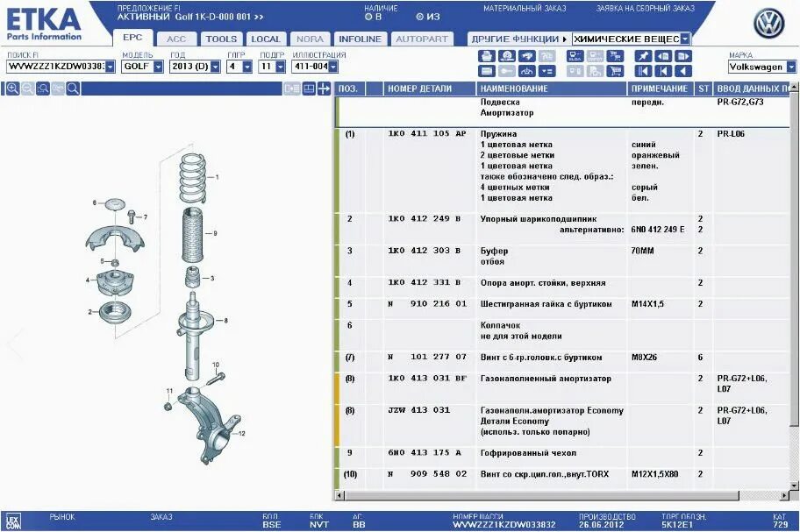Open the illustration 411-004 dropdown
This screenshot has width=800, height=532.
(333, 67)
